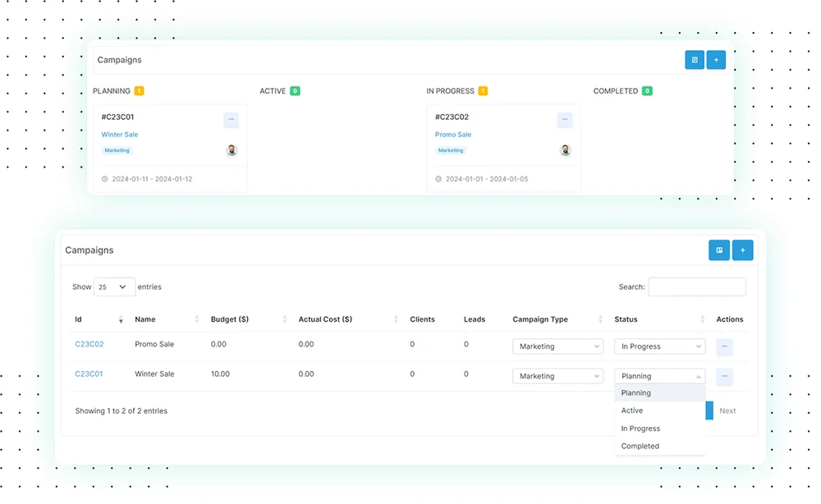Open Campaign Type dropdown for Promo Sale row

(x=557, y=346)
